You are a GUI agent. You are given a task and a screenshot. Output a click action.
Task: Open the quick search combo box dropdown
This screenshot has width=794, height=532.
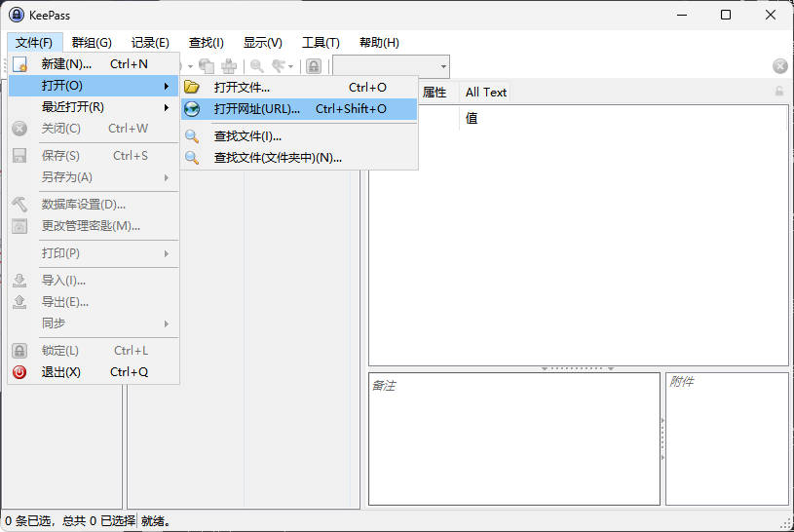(443, 66)
